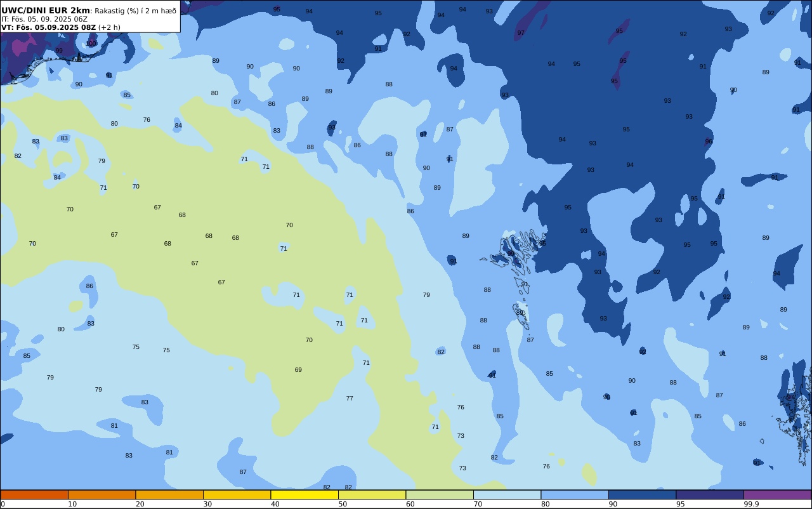Click the '30' legend tick label
The height and width of the screenshot is (509, 812).
(207, 504)
